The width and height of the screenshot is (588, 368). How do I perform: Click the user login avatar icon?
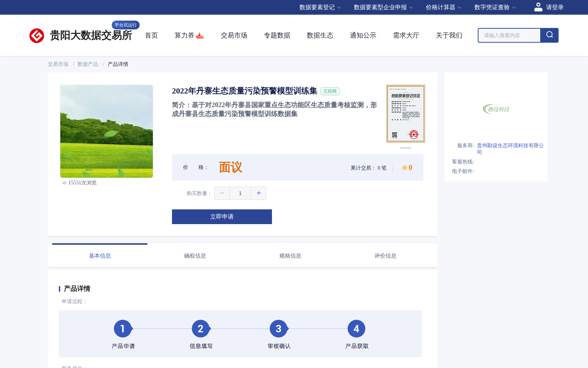[538, 7]
